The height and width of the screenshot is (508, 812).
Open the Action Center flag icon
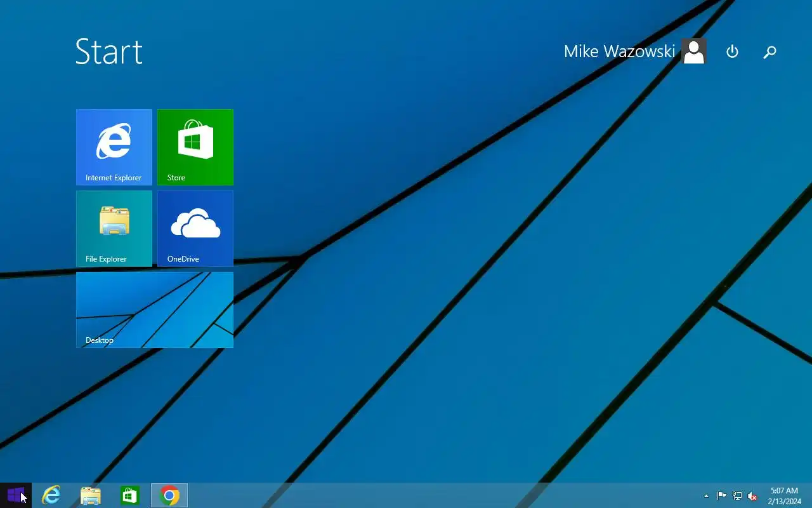(722, 496)
